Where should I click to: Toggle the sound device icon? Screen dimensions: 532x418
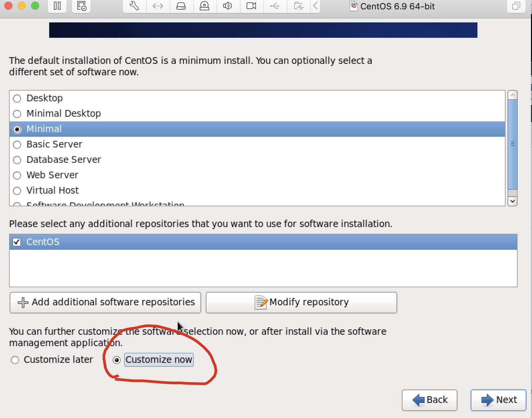tap(228, 6)
